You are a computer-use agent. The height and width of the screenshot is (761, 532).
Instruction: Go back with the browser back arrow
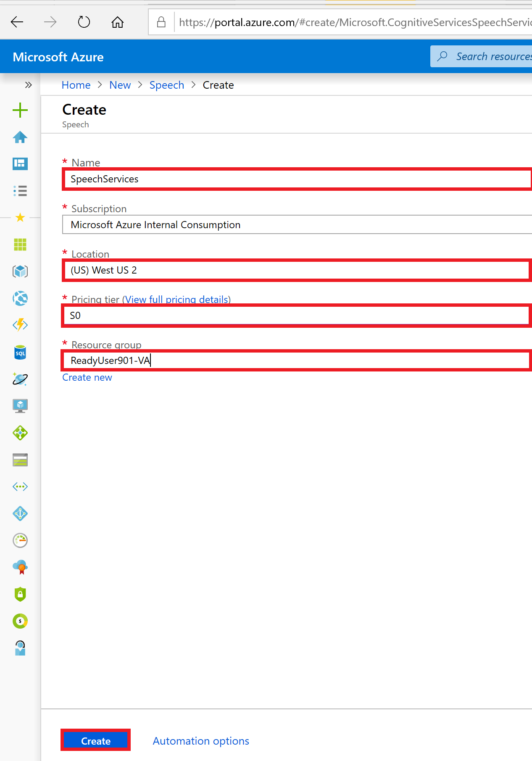pos(17,22)
